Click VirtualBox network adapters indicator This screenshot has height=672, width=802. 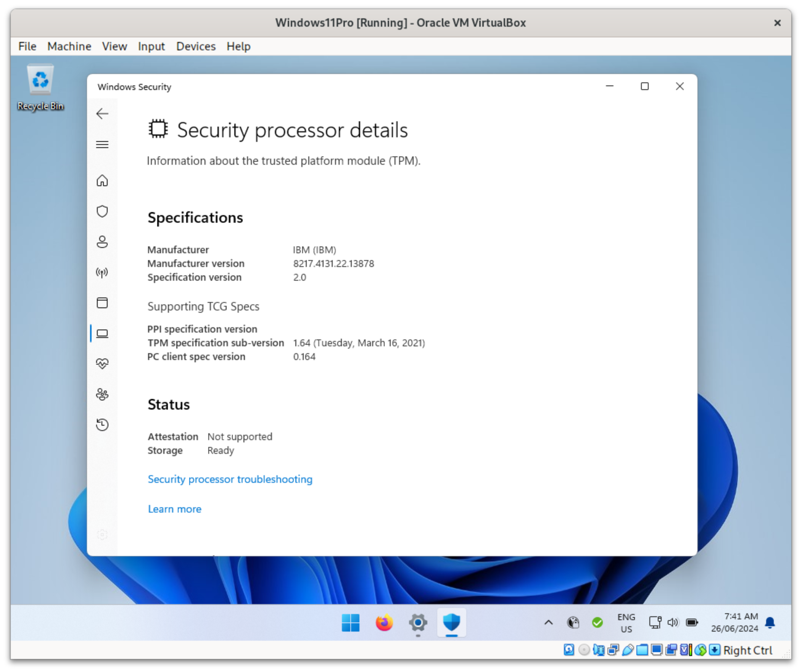614,650
